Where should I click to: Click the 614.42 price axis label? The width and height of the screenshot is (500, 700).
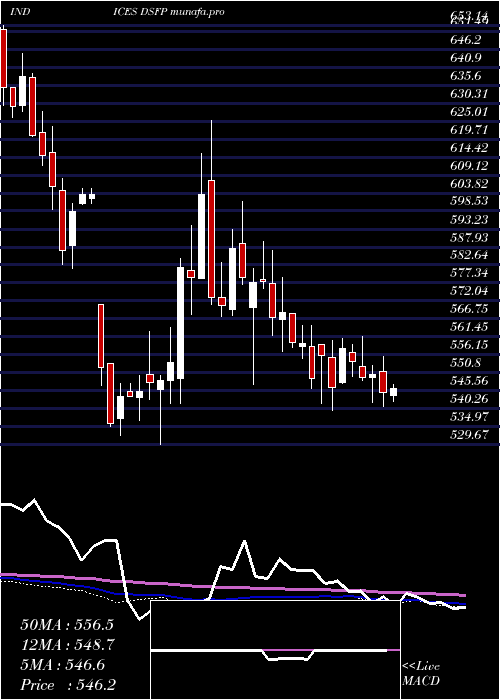tap(469, 147)
